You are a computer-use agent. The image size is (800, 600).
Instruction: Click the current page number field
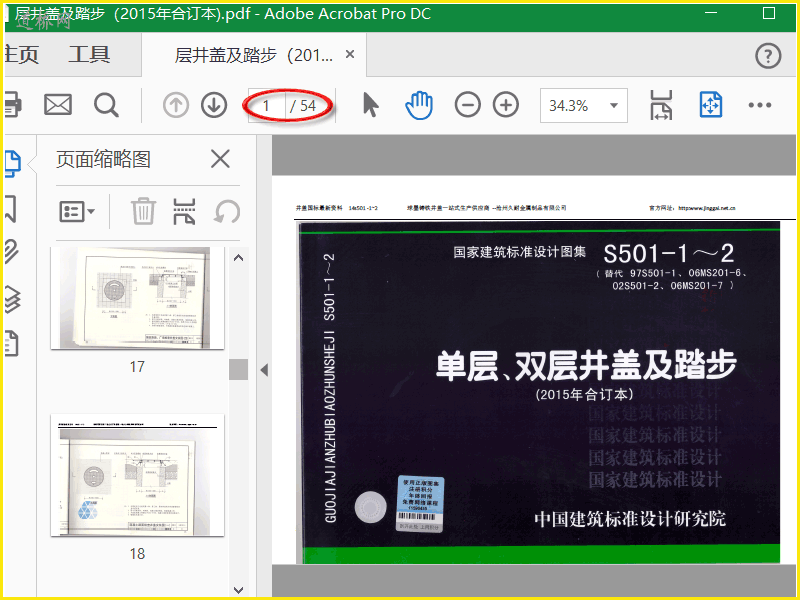(x=266, y=106)
